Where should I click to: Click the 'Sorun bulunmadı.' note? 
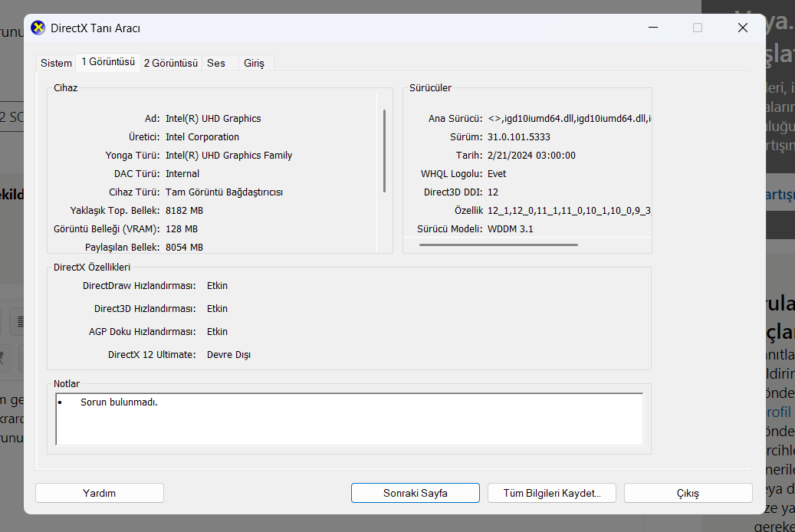click(119, 402)
